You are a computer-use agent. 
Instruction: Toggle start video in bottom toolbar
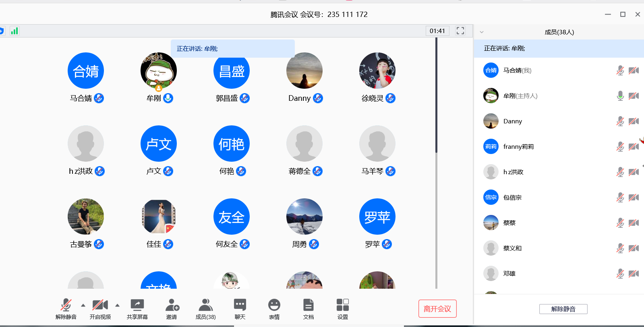coord(100,305)
